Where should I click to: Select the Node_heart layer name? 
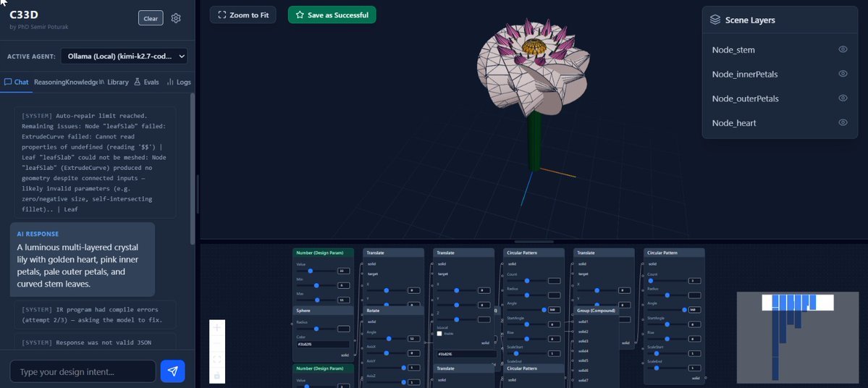click(x=734, y=123)
